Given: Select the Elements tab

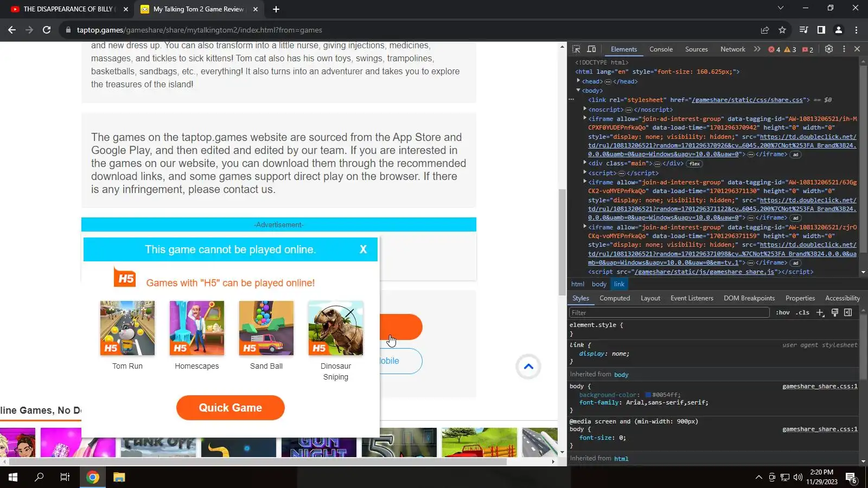Looking at the screenshot, I should point(624,49).
